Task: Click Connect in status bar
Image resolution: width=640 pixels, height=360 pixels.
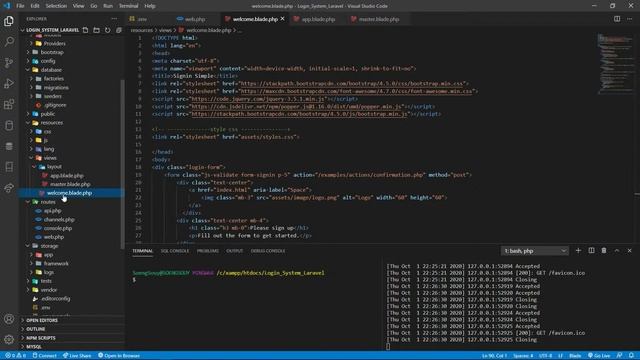Action: pos(44,356)
